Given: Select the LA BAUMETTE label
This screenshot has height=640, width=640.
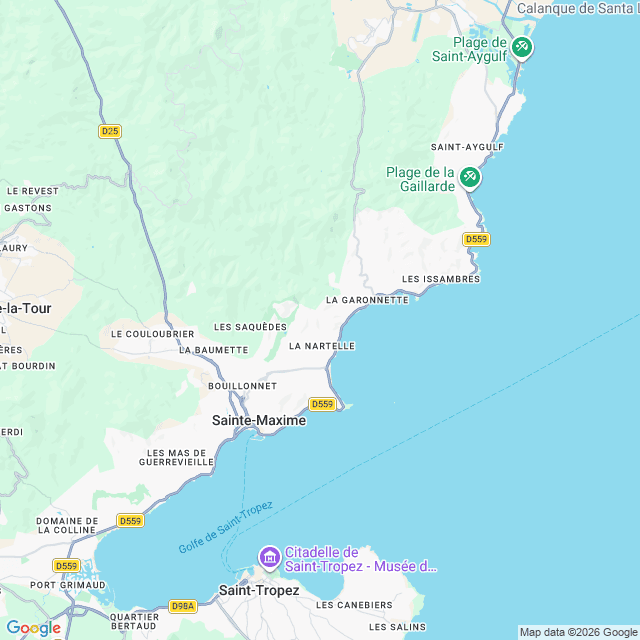Looking at the screenshot, I should pos(214,350).
